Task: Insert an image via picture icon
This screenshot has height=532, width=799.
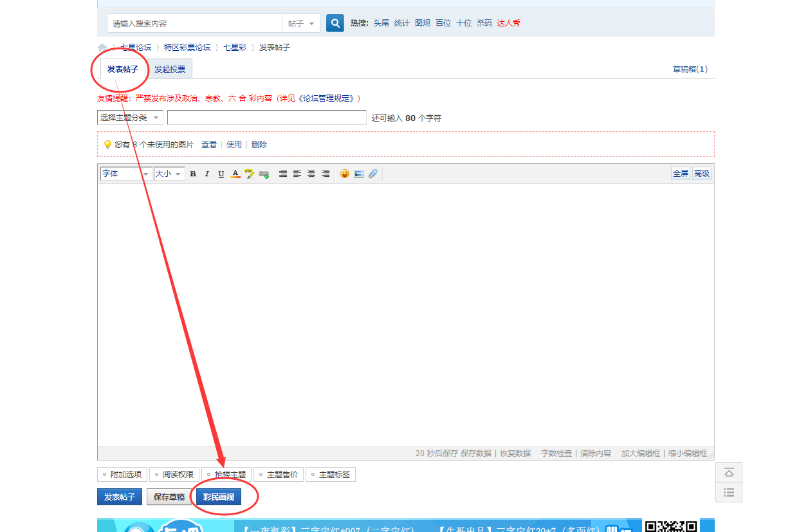Action: click(x=359, y=174)
